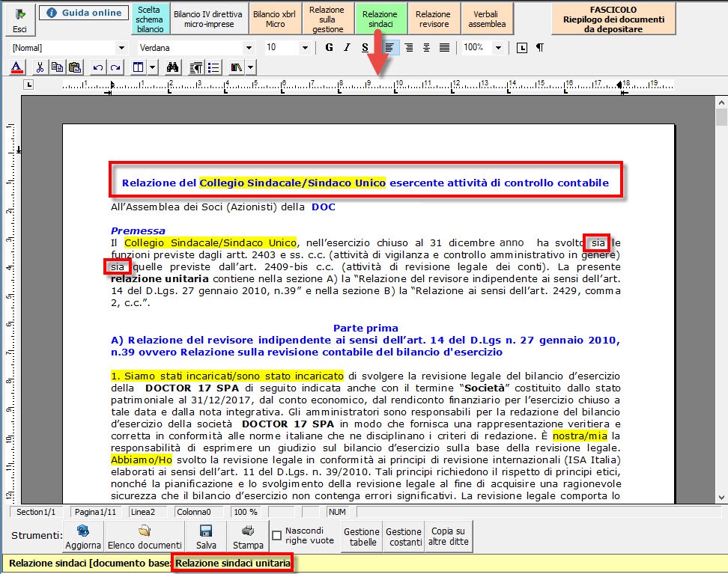Image resolution: width=728 pixels, height=574 pixels.
Task: Tick Nascondi righe vuote checkbox
Action: (x=276, y=536)
